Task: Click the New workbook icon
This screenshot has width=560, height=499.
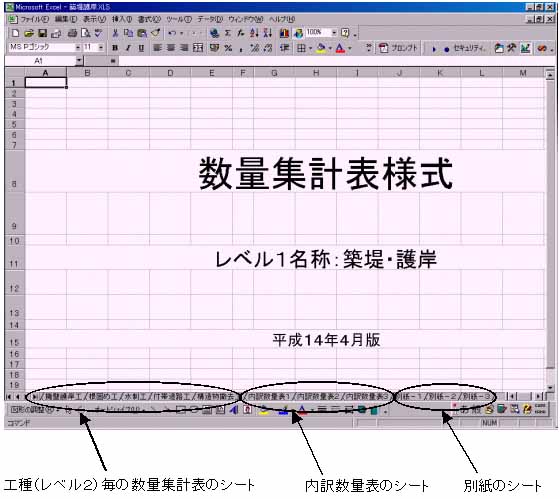Action: click(15, 33)
